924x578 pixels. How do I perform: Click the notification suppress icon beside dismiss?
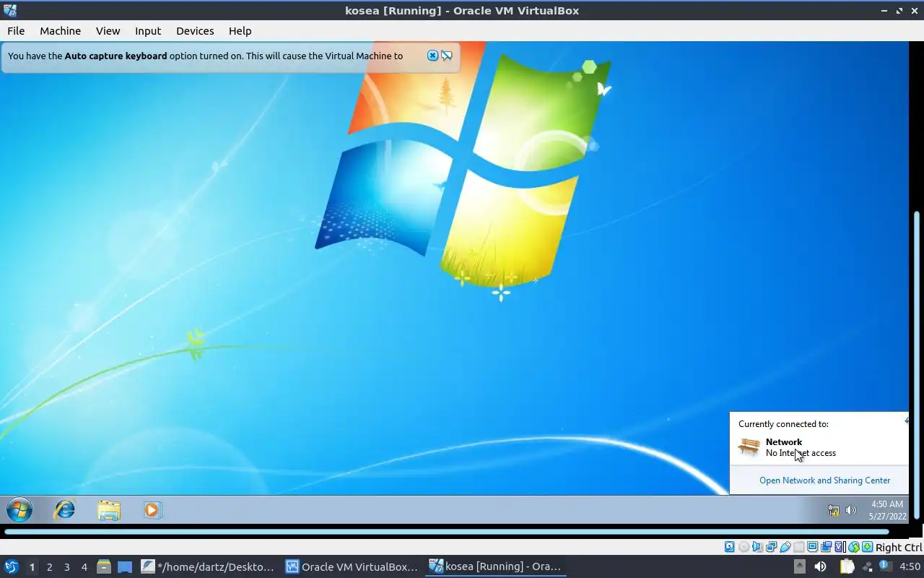[x=447, y=56]
